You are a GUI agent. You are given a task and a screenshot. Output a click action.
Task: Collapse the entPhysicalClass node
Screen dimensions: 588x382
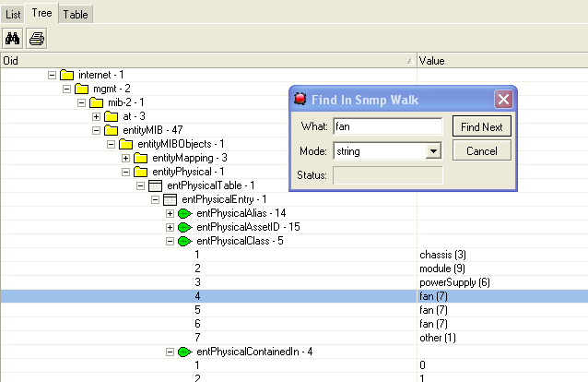(170, 241)
